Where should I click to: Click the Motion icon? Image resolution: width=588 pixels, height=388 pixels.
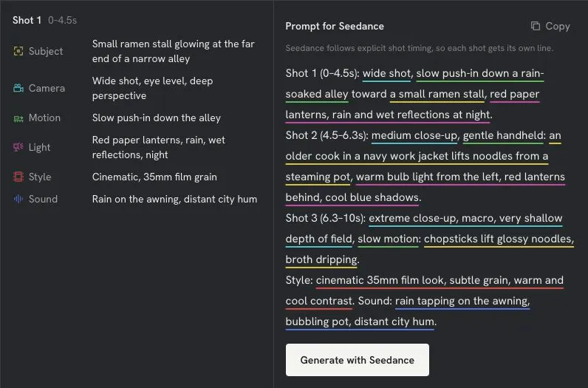(x=18, y=118)
